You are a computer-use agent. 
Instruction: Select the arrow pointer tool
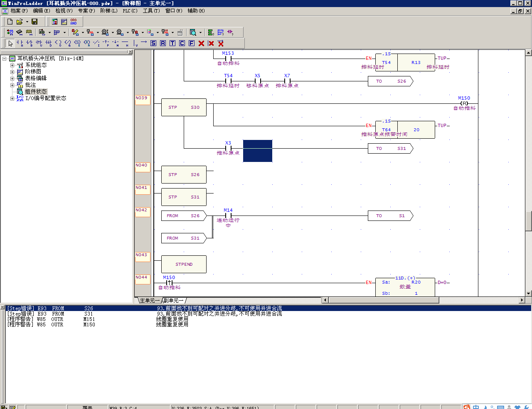[10, 43]
